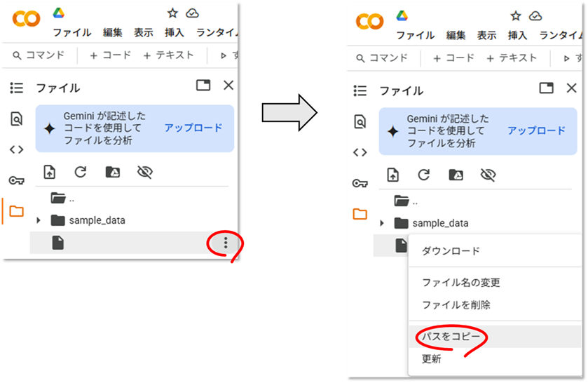Choose パスをコピー from context menu
Screen dimensions: 588x383
(495, 336)
